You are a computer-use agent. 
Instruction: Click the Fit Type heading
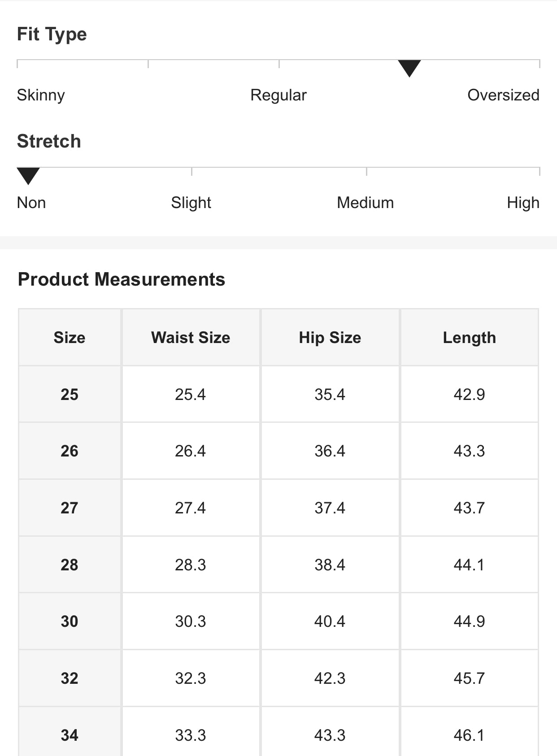(x=52, y=34)
